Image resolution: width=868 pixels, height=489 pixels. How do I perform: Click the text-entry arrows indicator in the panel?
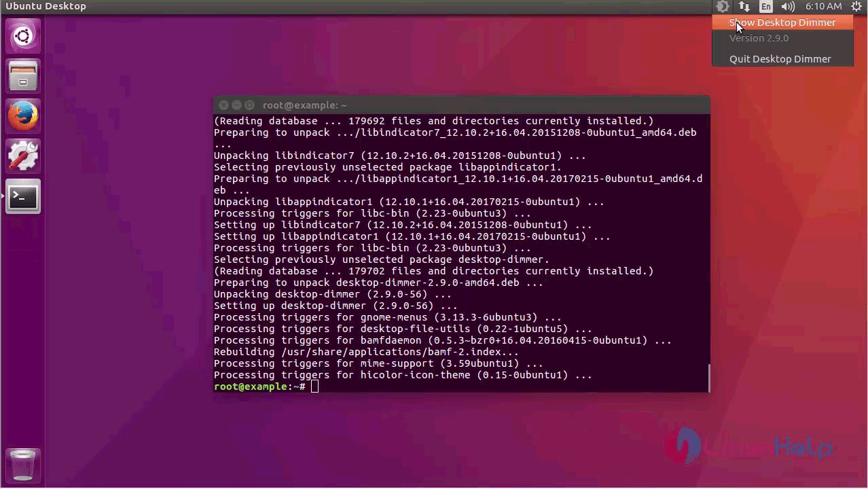coord(744,6)
